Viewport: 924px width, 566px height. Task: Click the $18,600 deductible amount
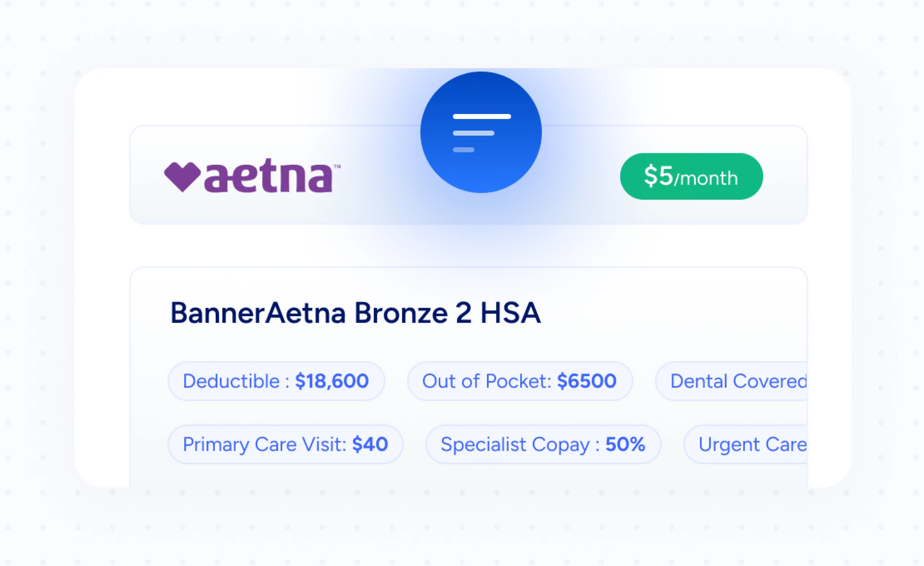click(332, 381)
